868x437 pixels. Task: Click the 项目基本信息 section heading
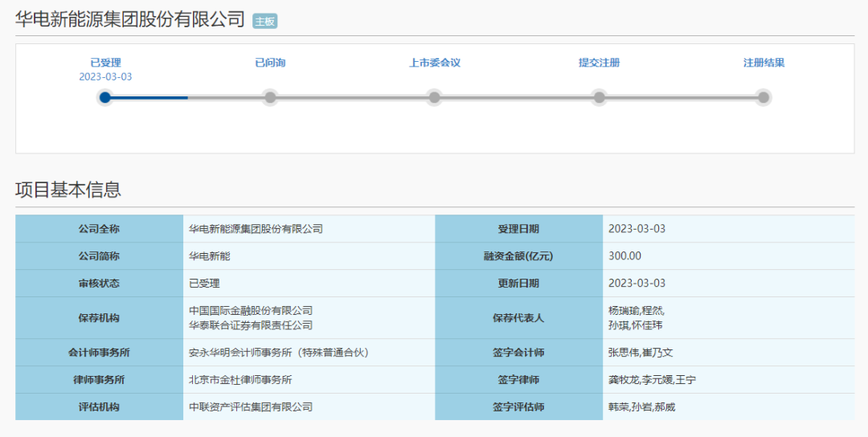[x=68, y=190]
